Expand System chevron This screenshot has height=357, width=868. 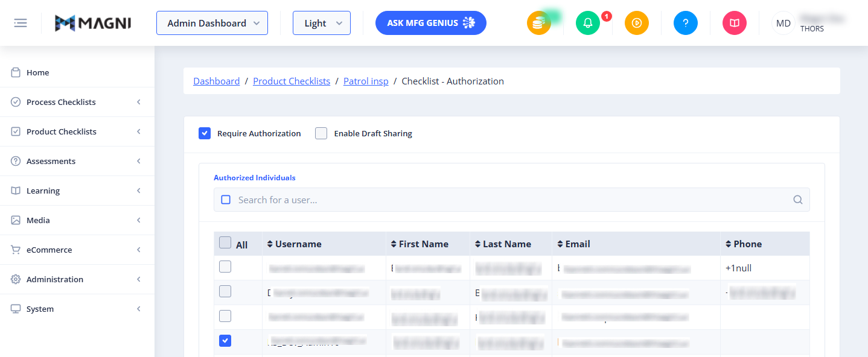(x=139, y=309)
